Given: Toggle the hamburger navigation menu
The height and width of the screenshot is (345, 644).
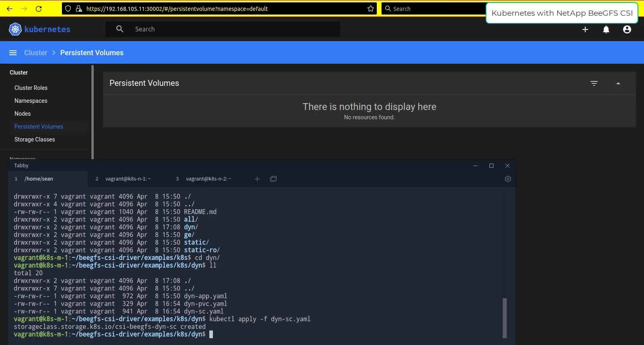Looking at the screenshot, I should click(13, 53).
